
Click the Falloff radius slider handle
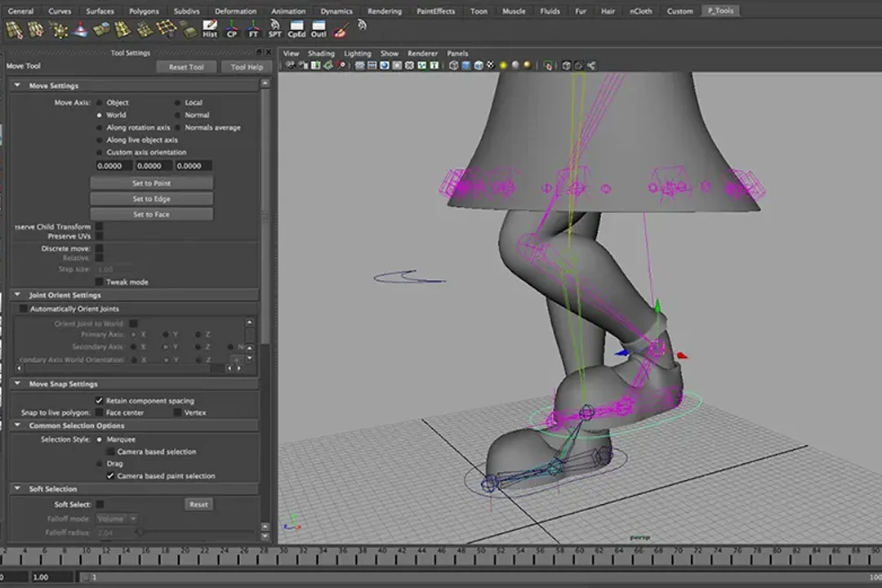pos(140,532)
